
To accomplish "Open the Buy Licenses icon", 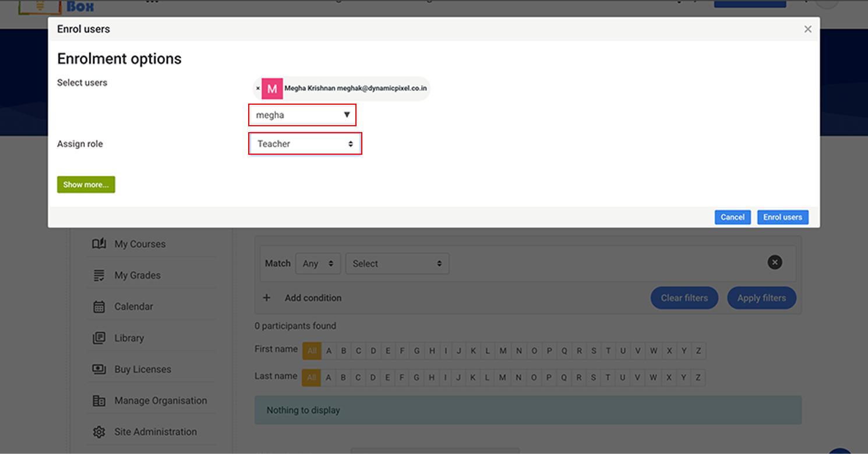I will click(99, 369).
